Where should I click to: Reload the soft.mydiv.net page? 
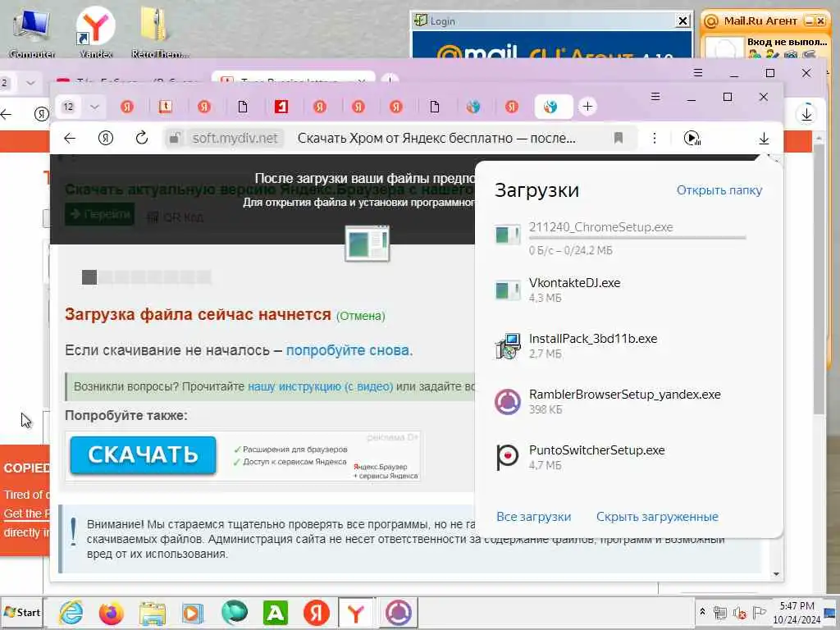[x=141, y=138]
